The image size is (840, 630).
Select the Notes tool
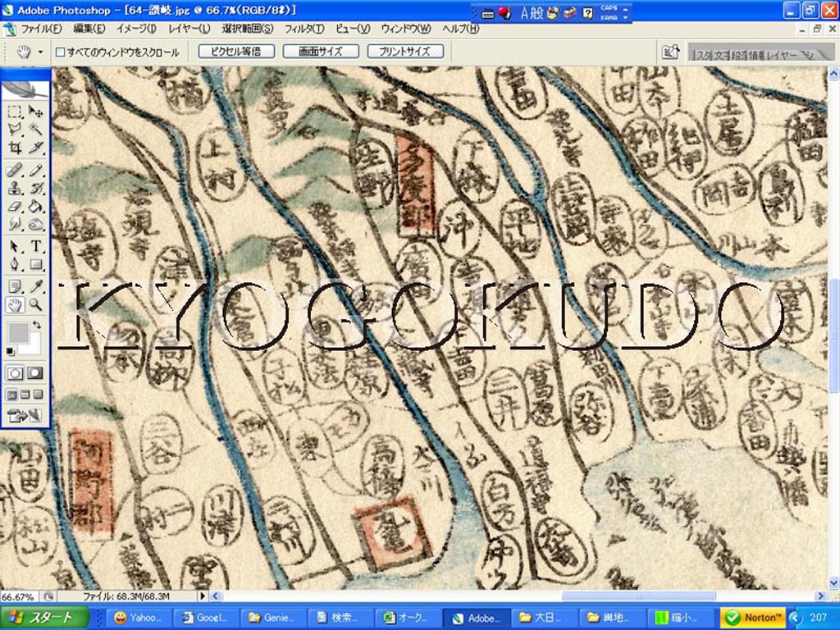(x=15, y=286)
